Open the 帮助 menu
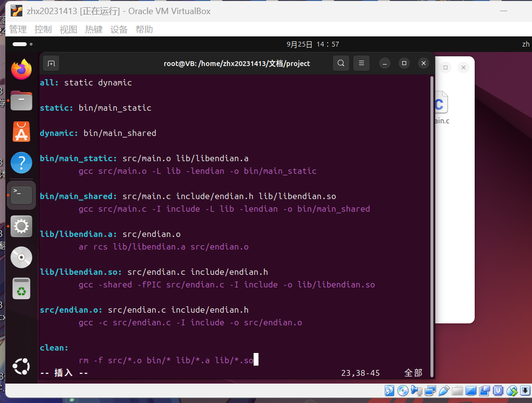The height and width of the screenshot is (403, 532). (x=144, y=30)
